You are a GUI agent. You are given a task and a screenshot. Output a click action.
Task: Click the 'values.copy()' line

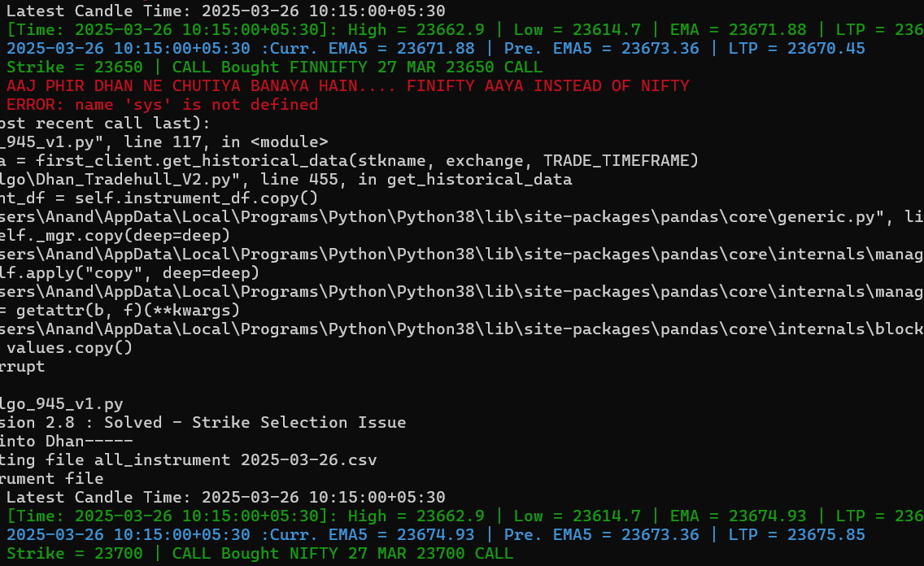tap(69, 348)
